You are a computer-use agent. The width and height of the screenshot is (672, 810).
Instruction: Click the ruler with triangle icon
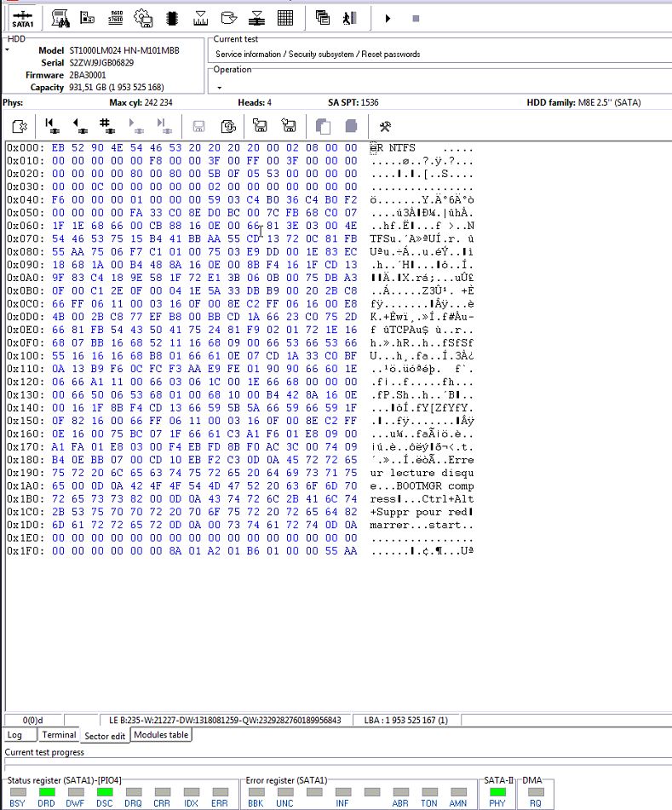(x=200, y=19)
